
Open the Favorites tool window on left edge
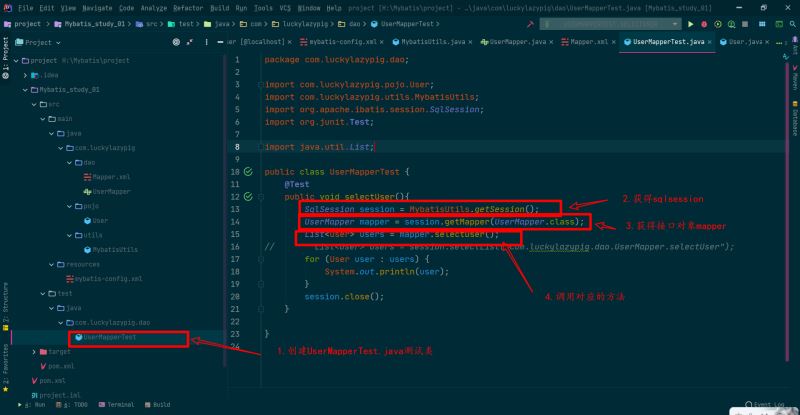pos(6,368)
